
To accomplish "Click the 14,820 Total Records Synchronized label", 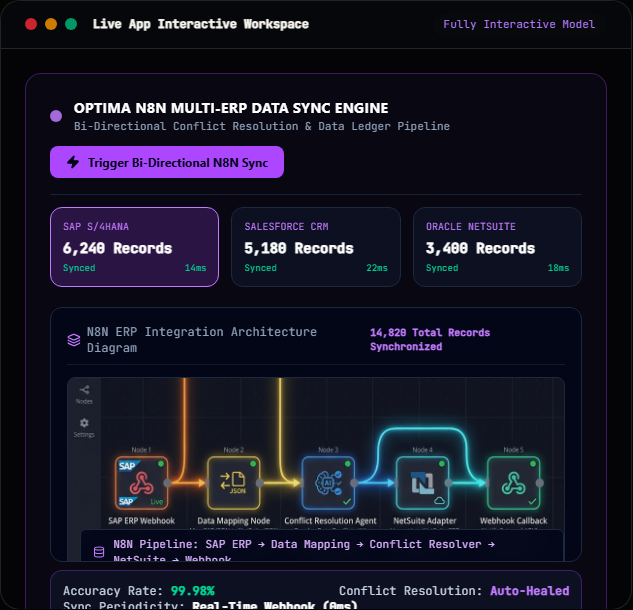I will point(430,340).
